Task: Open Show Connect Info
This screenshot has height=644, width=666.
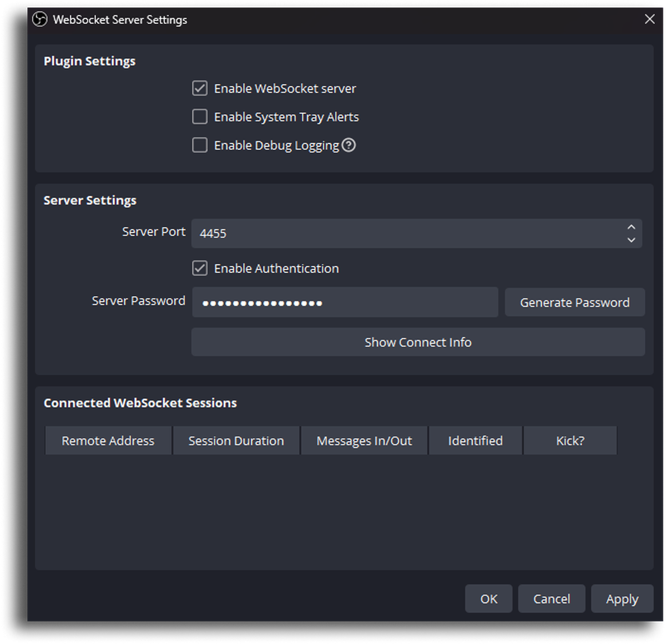Action: click(x=418, y=342)
